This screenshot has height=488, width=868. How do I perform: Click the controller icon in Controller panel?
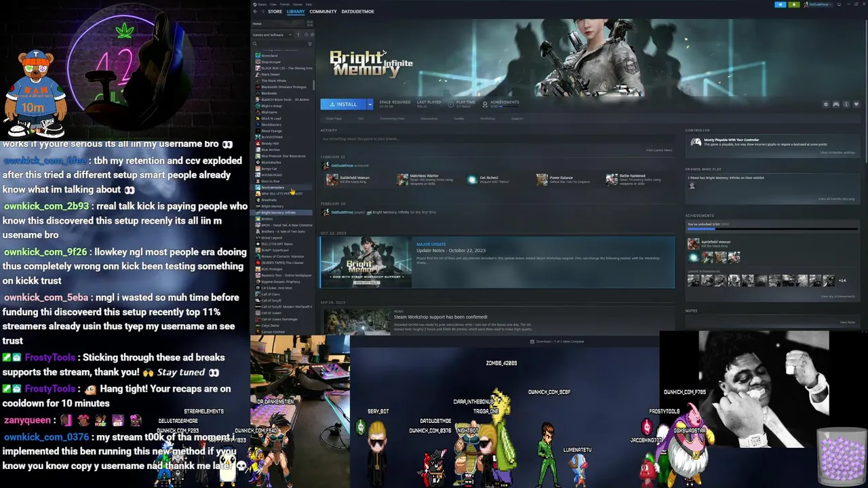click(696, 142)
